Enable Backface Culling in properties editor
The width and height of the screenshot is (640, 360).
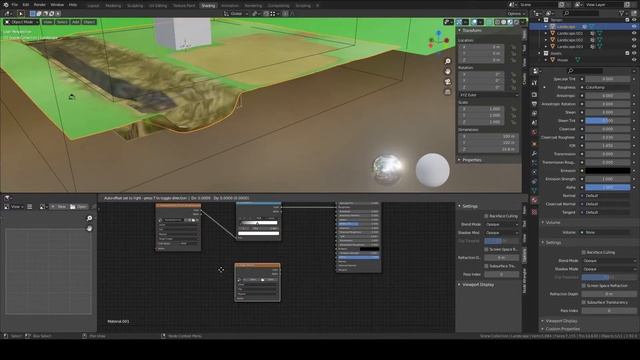[x=584, y=252]
